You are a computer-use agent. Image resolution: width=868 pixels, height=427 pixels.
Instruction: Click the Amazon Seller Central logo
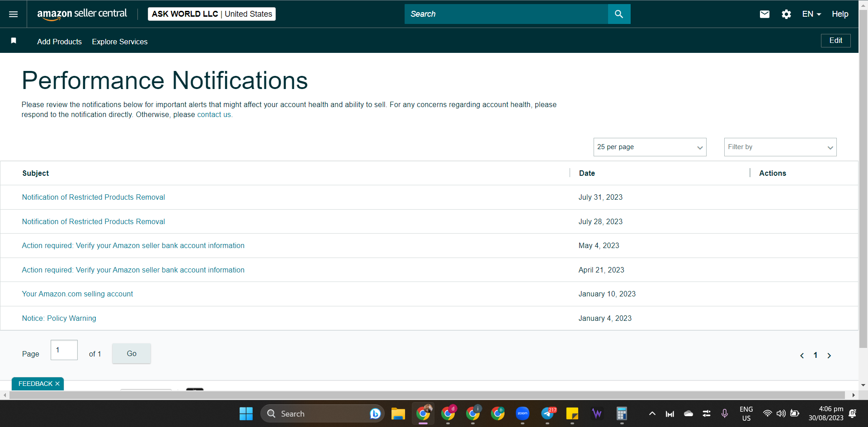[x=82, y=14]
